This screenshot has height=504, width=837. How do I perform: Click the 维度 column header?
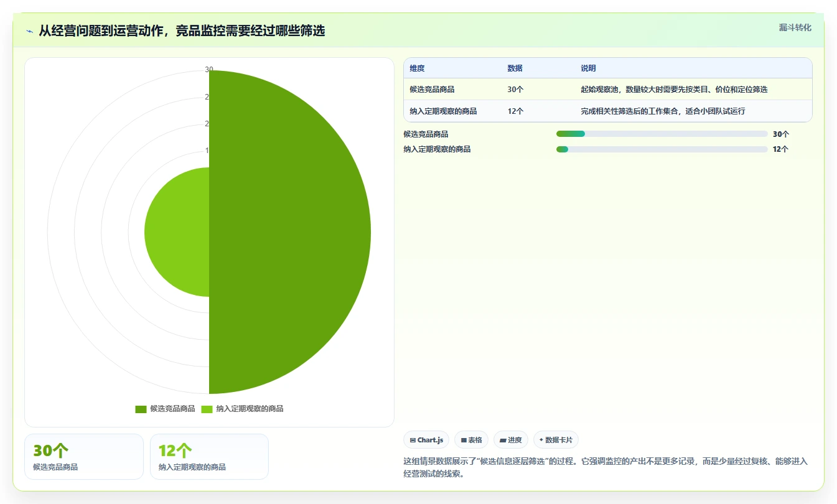click(417, 68)
